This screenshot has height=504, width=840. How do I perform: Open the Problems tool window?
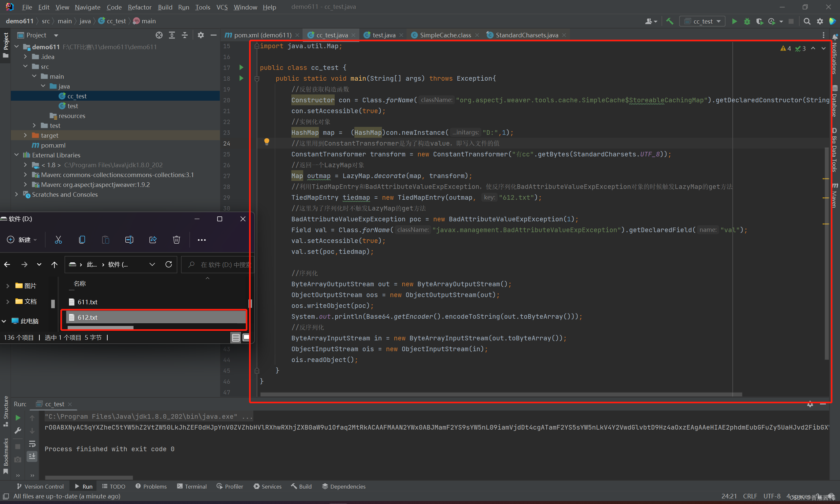[151, 486]
